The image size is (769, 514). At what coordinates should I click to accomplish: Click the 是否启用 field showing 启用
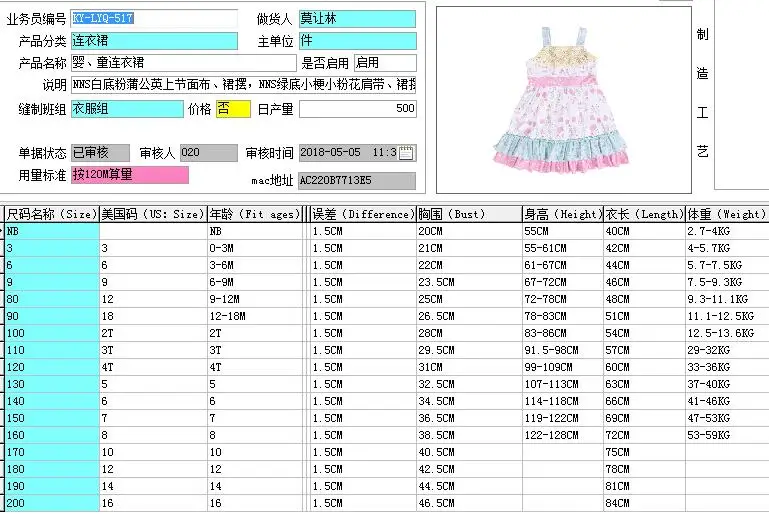coord(385,63)
